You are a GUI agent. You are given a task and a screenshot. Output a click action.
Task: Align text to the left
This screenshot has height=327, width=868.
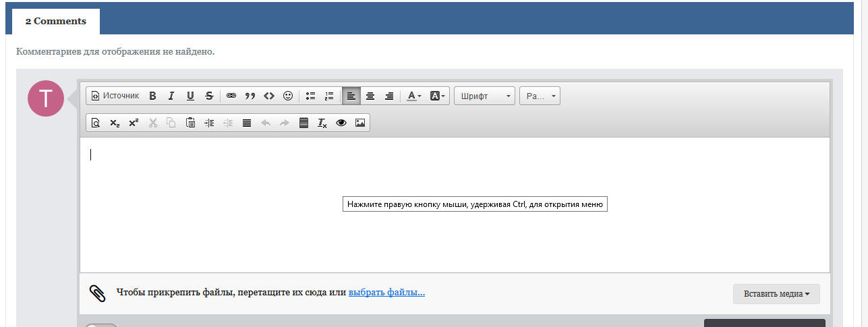pos(351,96)
